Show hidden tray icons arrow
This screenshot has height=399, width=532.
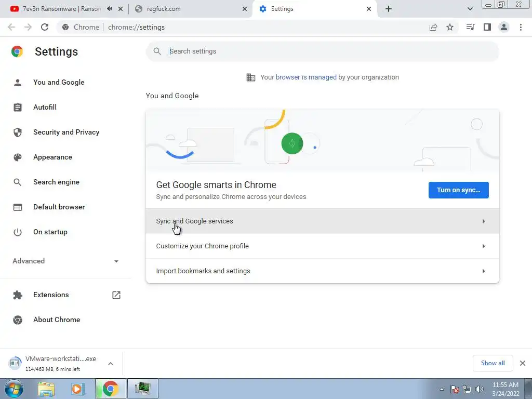(442, 389)
